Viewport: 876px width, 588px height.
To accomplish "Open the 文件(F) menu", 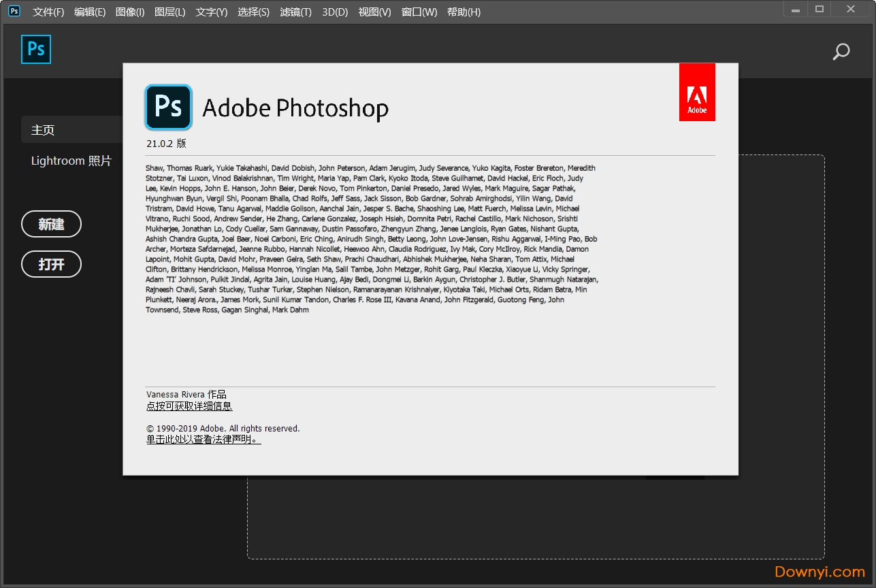I will point(48,12).
